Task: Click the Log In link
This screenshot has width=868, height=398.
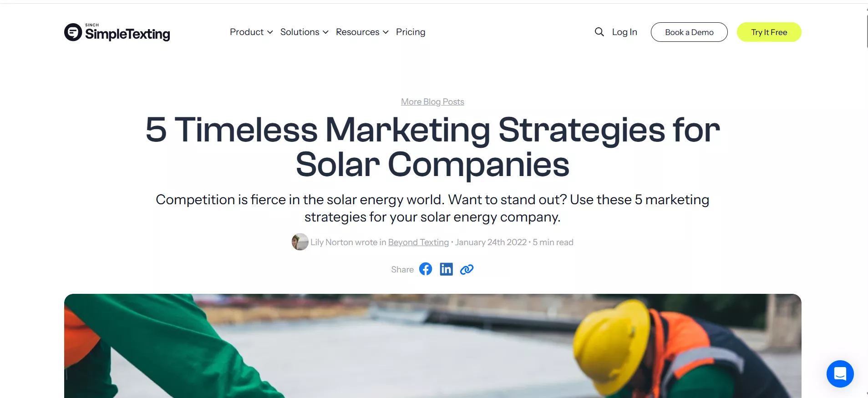Action: [x=624, y=32]
